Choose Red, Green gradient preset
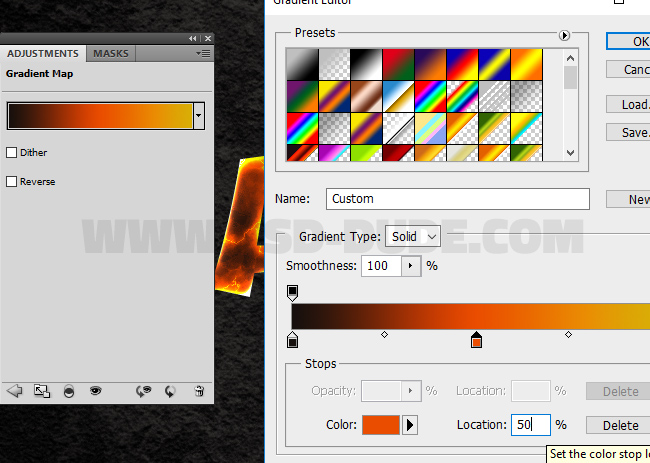This screenshot has width=650, height=463. (398, 64)
